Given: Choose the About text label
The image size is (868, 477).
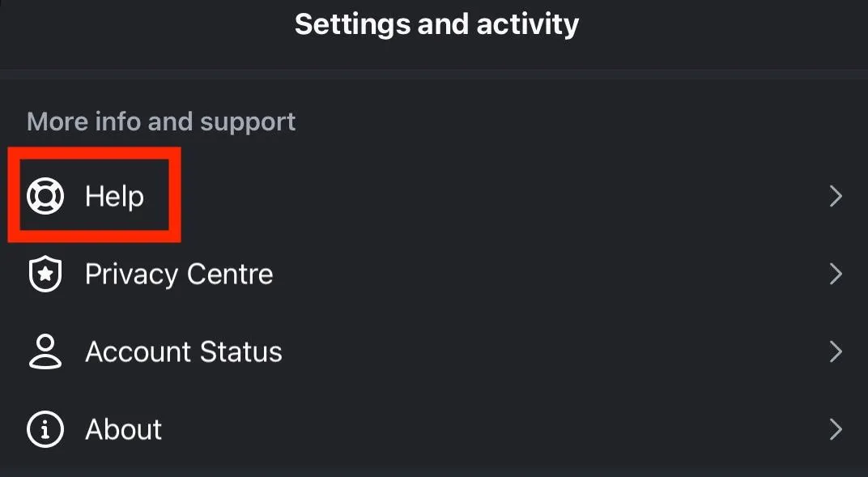Looking at the screenshot, I should tap(123, 429).
